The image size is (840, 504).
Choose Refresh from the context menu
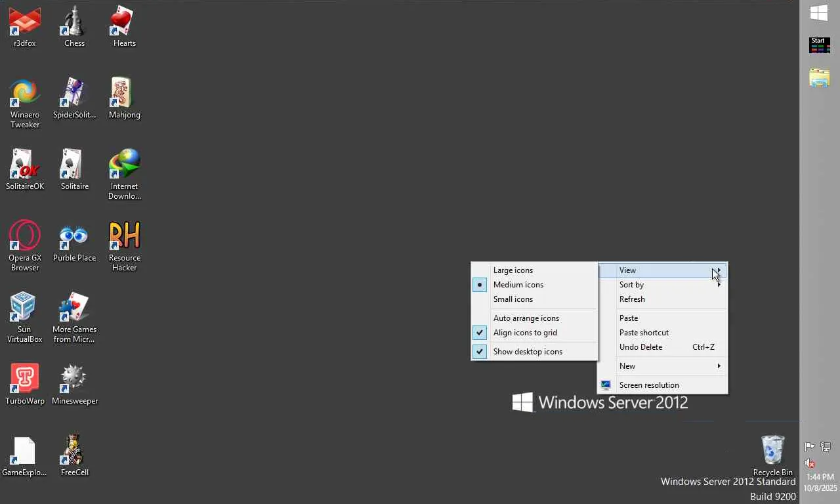tap(663, 299)
